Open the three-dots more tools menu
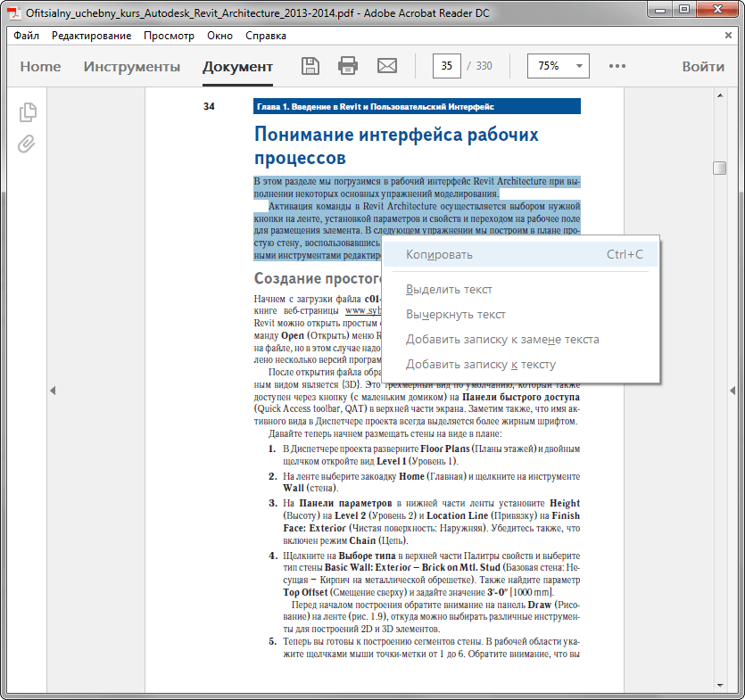 click(x=617, y=66)
